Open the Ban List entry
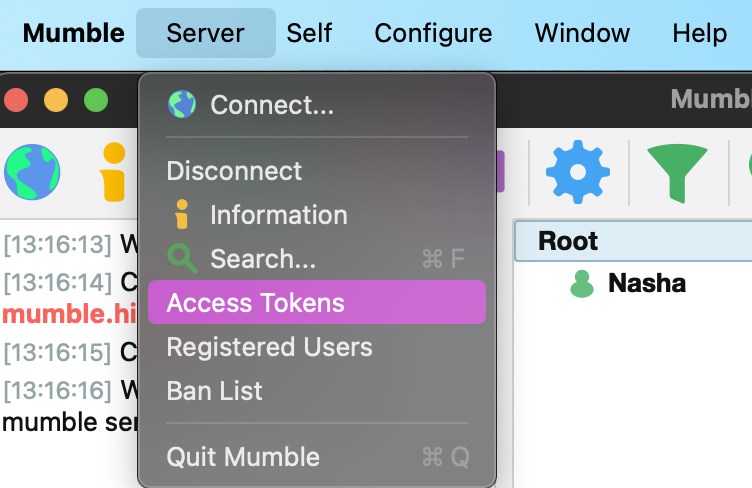The width and height of the screenshot is (752, 488). click(x=214, y=391)
